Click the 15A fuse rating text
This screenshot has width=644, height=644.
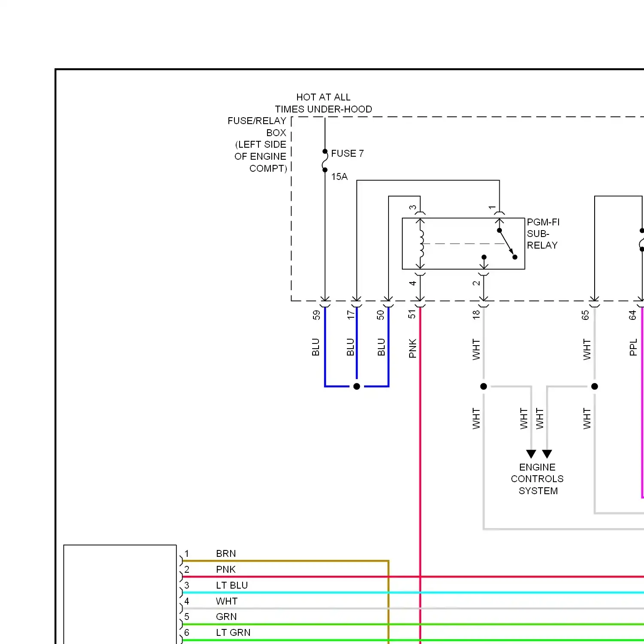point(339,176)
